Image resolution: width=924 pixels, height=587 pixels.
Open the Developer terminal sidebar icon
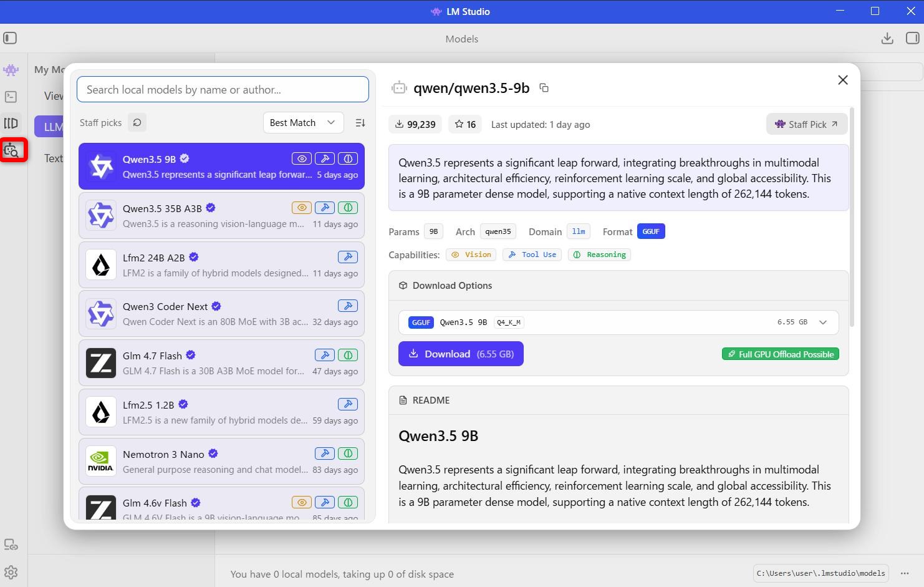coord(11,97)
